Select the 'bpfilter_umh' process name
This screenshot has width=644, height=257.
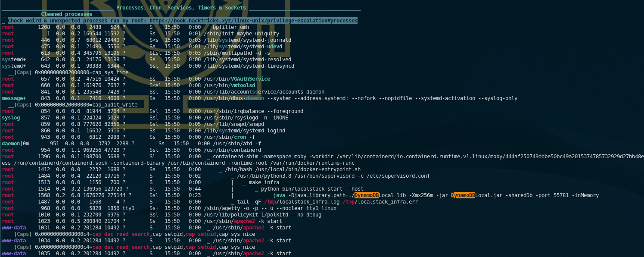[x=231, y=27]
